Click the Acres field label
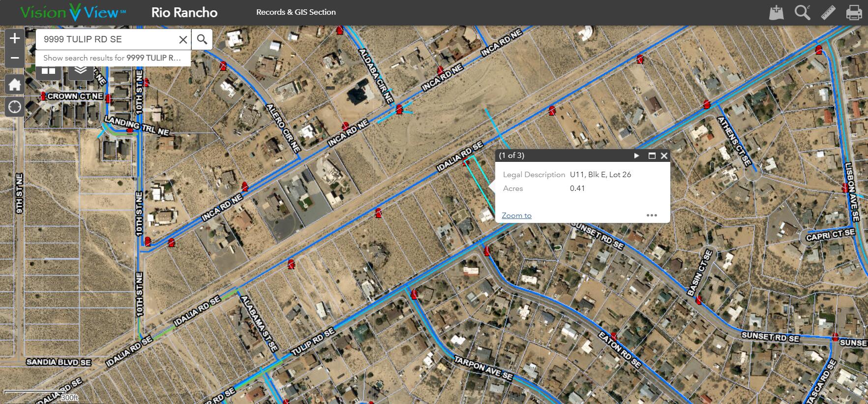 coord(513,188)
